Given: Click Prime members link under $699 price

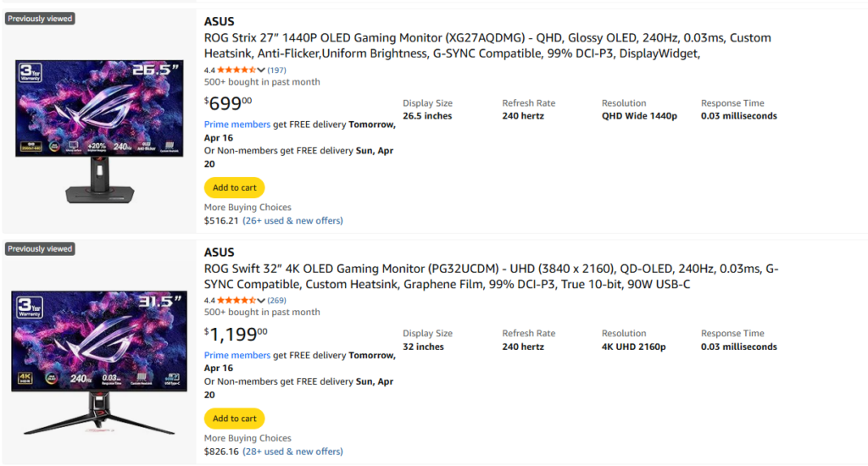Looking at the screenshot, I should coord(237,125).
